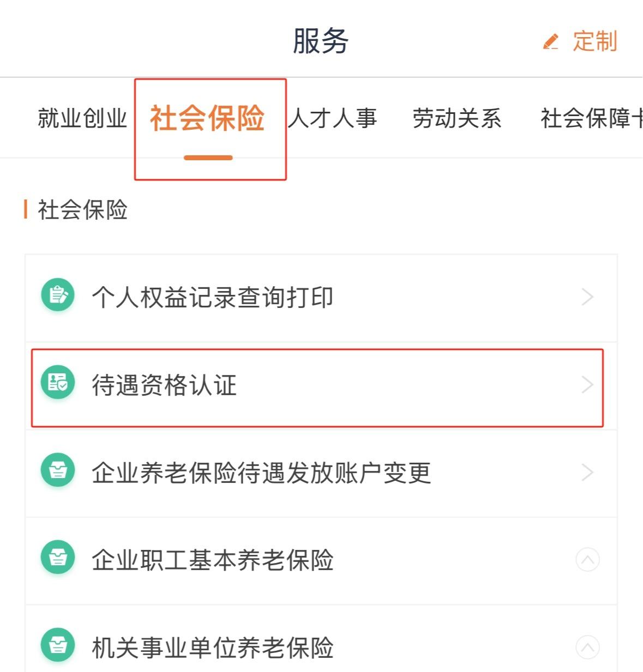Collapse the 企业职工基本养老保险 section circle arrow

point(587,560)
